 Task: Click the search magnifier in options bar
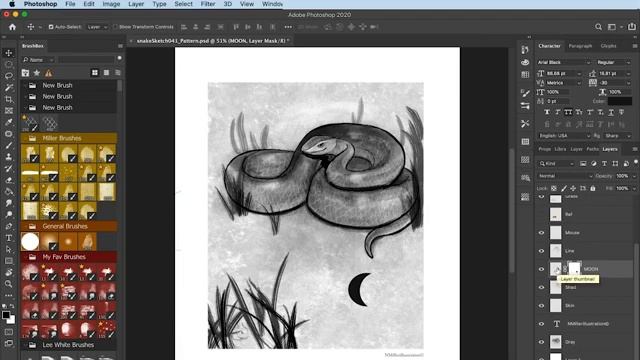(598, 27)
